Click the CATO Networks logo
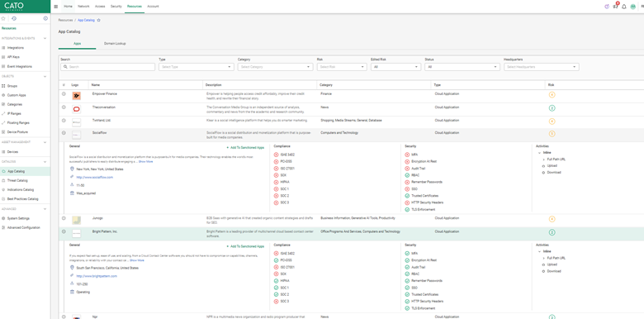Image resolution: width=644 pixels, height=319 pixels. (14, 6)
